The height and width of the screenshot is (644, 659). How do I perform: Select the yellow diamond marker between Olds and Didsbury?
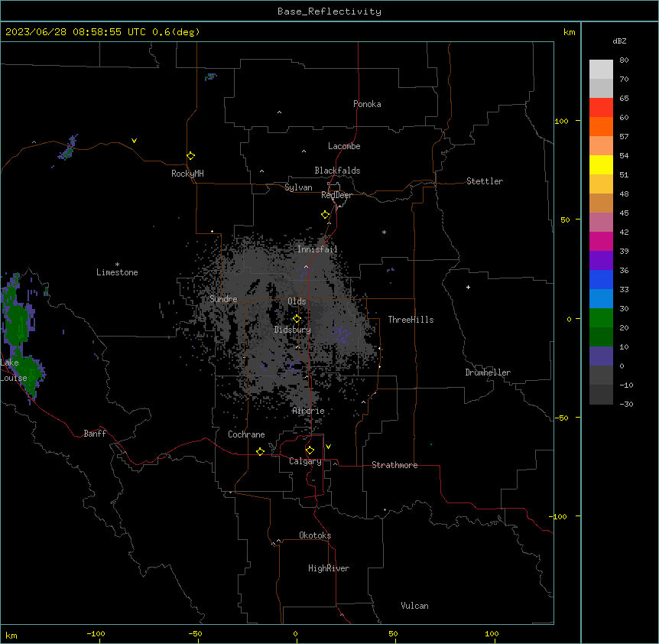pos(297,319)
